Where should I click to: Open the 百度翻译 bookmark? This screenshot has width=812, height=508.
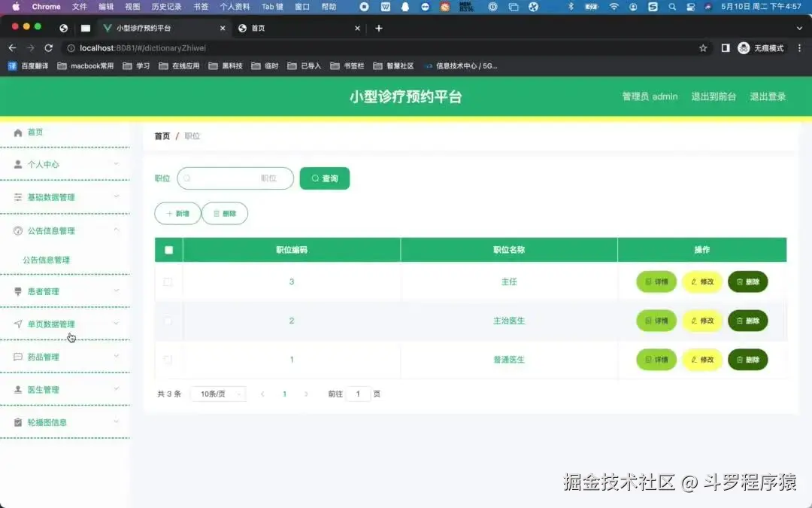29,65
